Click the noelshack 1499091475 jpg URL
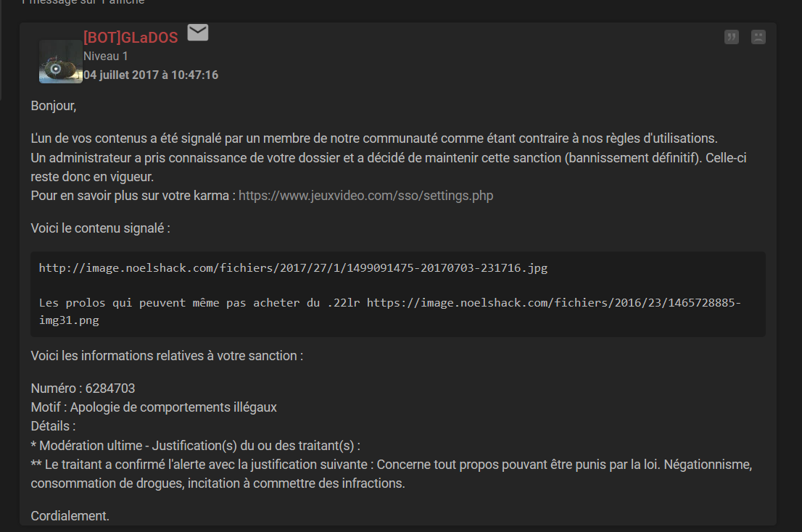802x532 pixels. 293,267
